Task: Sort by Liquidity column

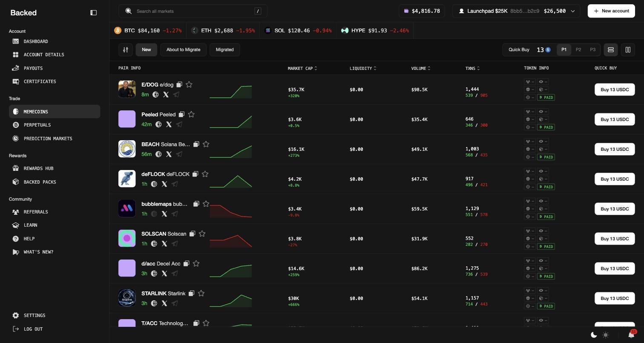Action: pos(363,68)
